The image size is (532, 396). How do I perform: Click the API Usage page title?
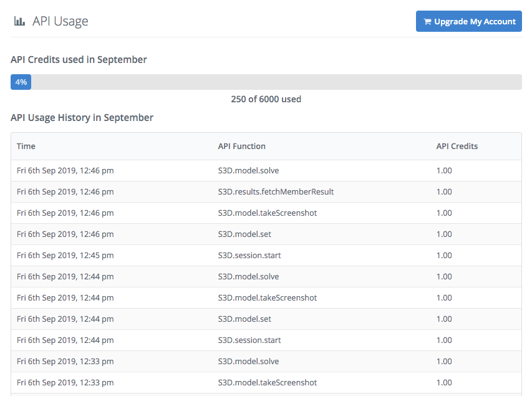(60, 21)
